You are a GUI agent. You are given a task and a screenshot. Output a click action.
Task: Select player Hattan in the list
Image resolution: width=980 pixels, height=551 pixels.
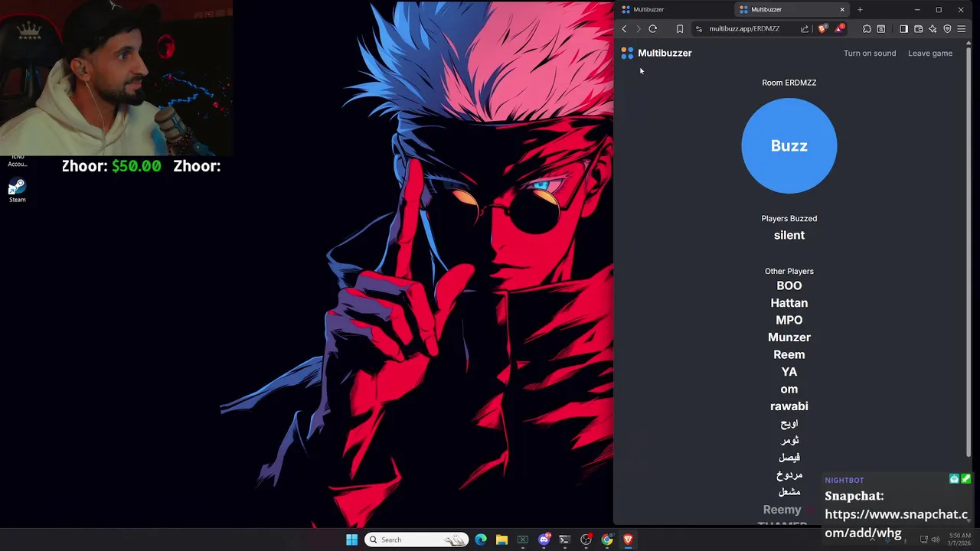point(789,303)
